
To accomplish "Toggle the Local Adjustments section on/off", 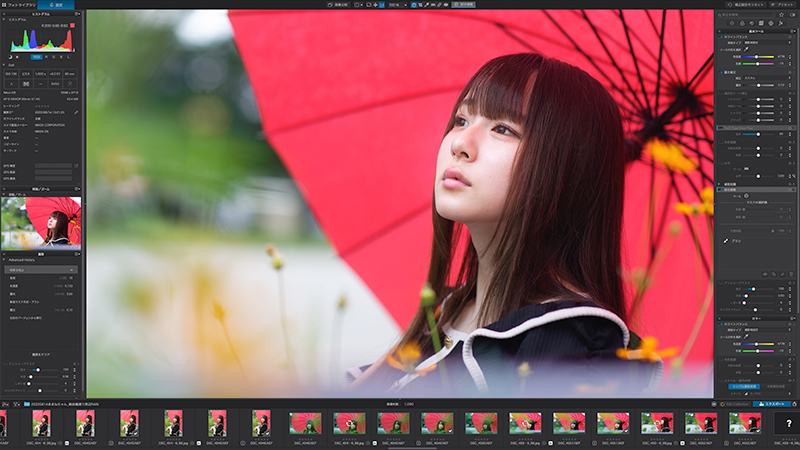I will (x=721, y=190).
